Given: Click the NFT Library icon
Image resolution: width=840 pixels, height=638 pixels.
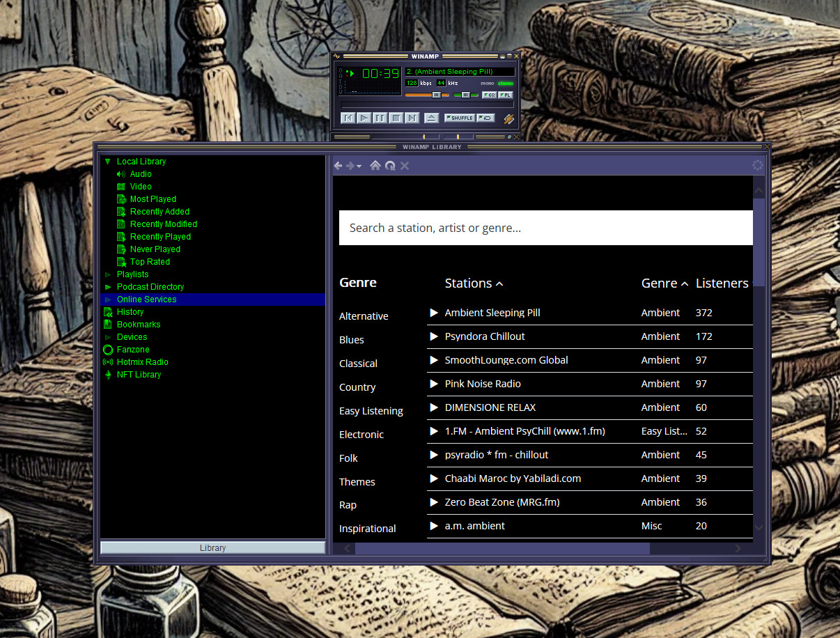Looking at the screenshot, I should (108, 375).
